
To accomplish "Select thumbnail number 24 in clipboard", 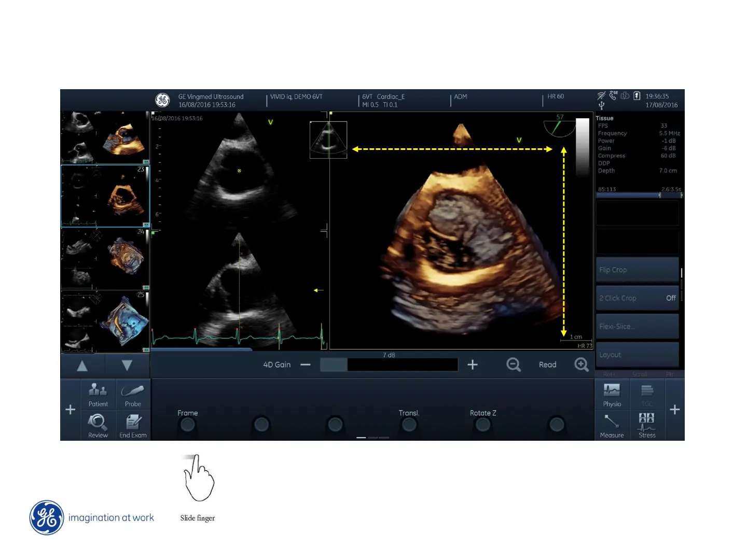I will tap(105, 259).
